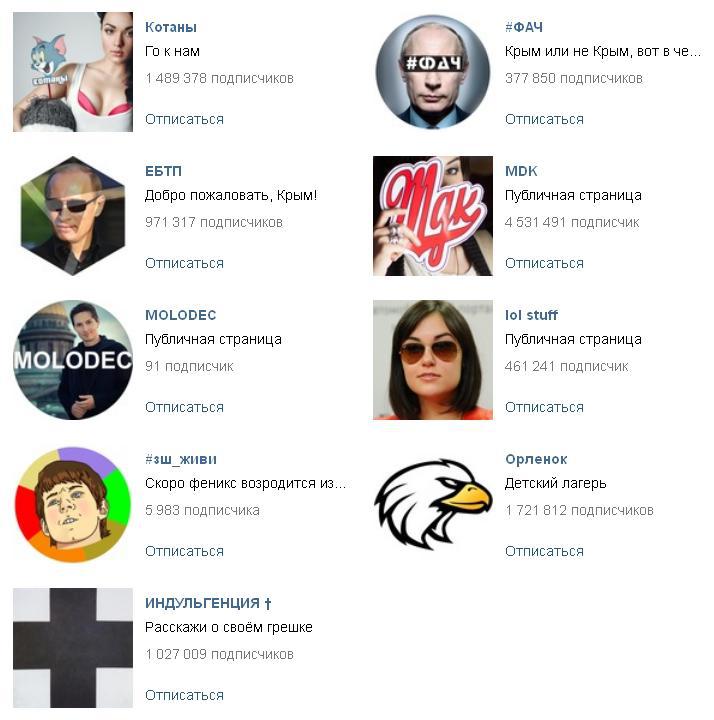Unsubscribe from #ФАЧ via Отписаться

545,119
